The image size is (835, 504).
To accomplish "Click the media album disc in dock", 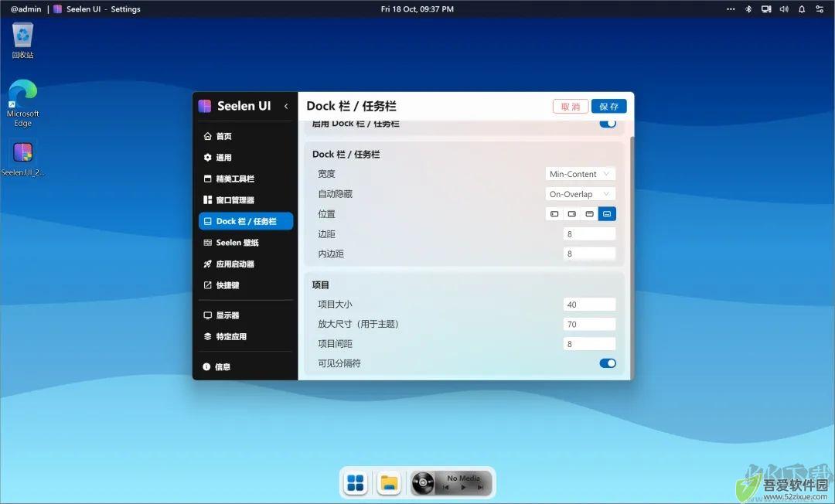I will click(x=423, y=483).
